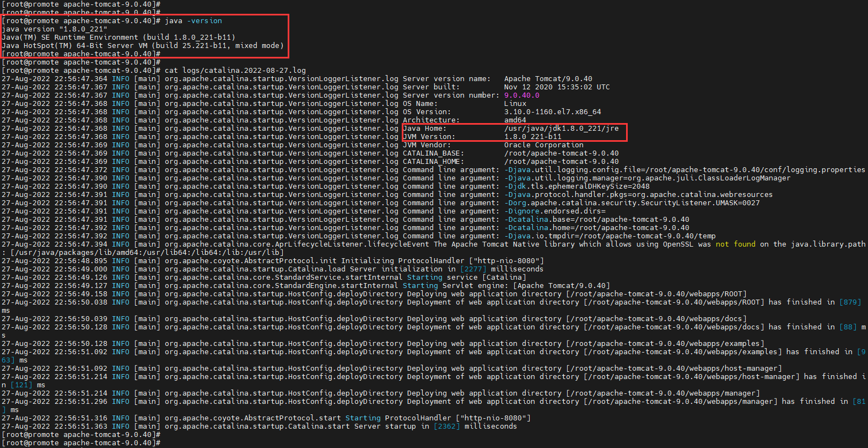Select the "Nov 12 2020 15:35:02 UTC" build date
The width and height of the screenshot is (868, 448).
click(x=557, y=87)
